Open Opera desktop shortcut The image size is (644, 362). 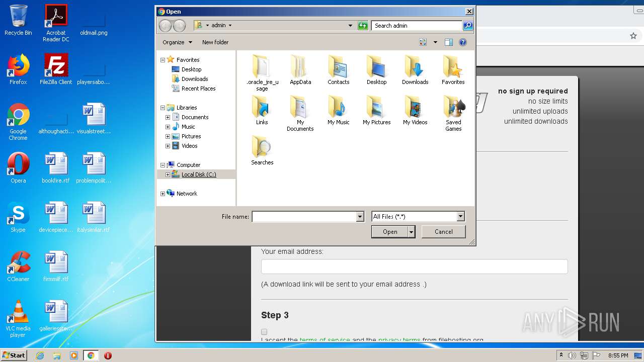click(18, 168)
